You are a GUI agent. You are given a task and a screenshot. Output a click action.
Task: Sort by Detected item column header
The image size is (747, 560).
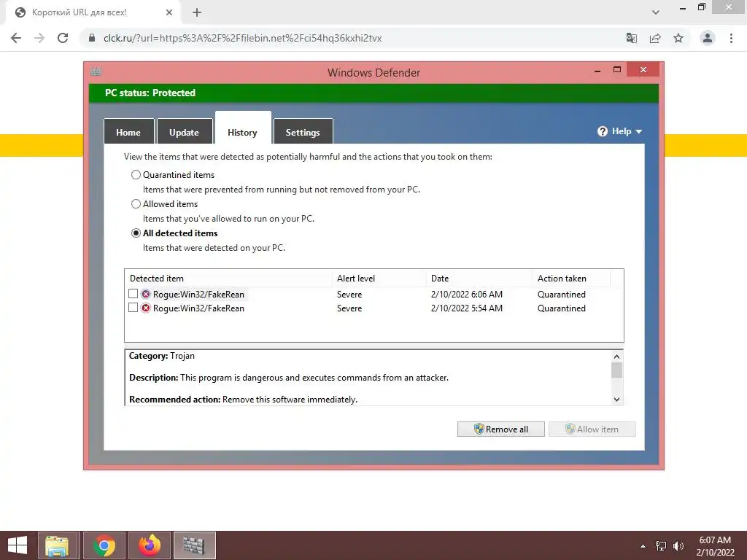click(228, 279)
